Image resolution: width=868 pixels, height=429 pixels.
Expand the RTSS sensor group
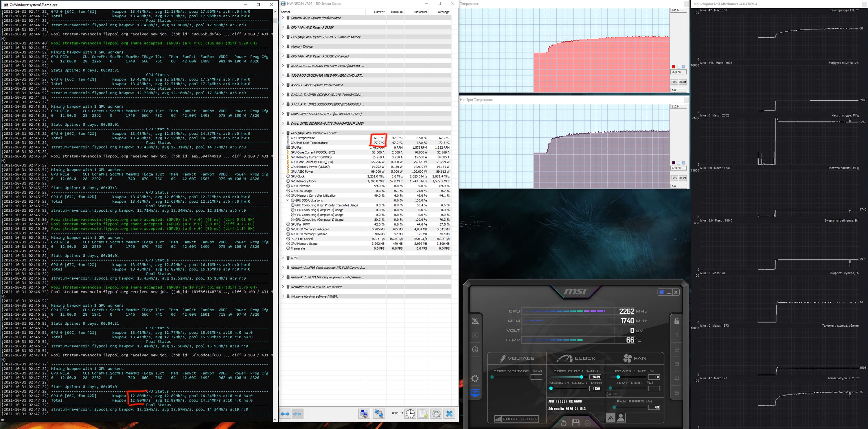(x=283, y=258)
